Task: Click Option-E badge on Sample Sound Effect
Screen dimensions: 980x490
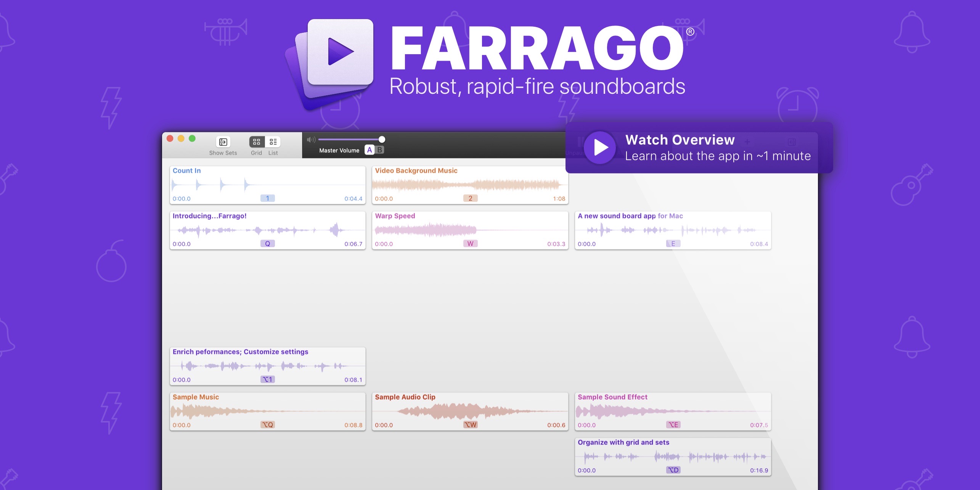Action: [x=673, y=425]
